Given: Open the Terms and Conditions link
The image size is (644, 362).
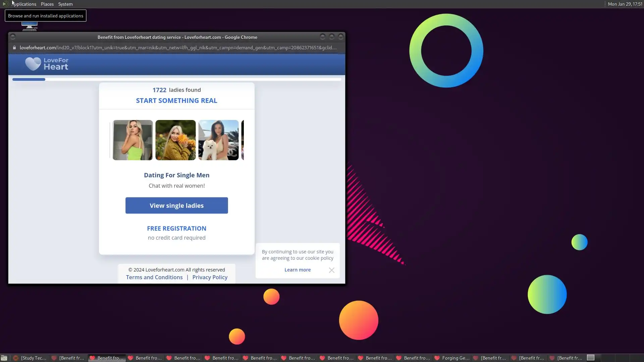Looking at the screenshot, I should [x=154, y=277].
